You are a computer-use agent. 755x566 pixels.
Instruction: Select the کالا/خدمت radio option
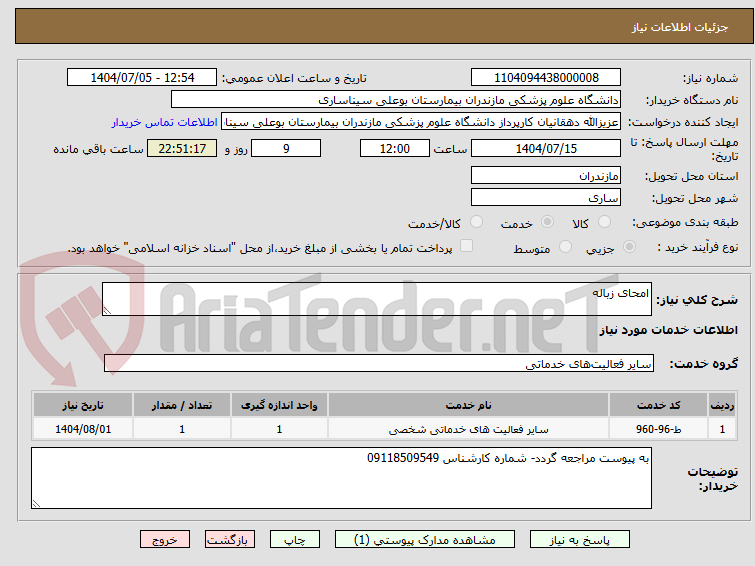click(476, 222)
